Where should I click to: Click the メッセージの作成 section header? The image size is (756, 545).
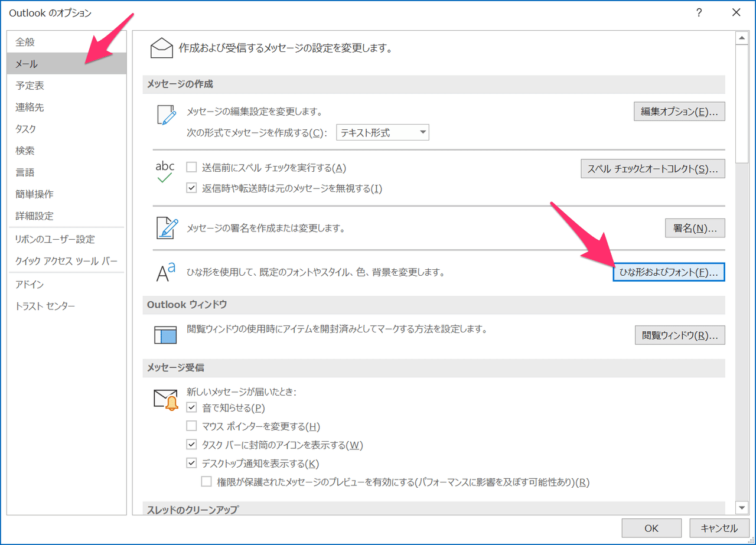[x=434, y=84]
